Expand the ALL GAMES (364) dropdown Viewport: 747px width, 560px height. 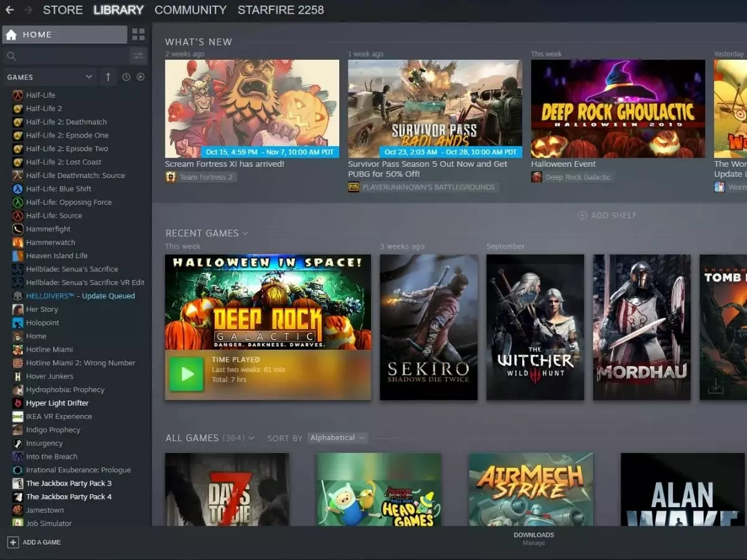coord(251,437)
